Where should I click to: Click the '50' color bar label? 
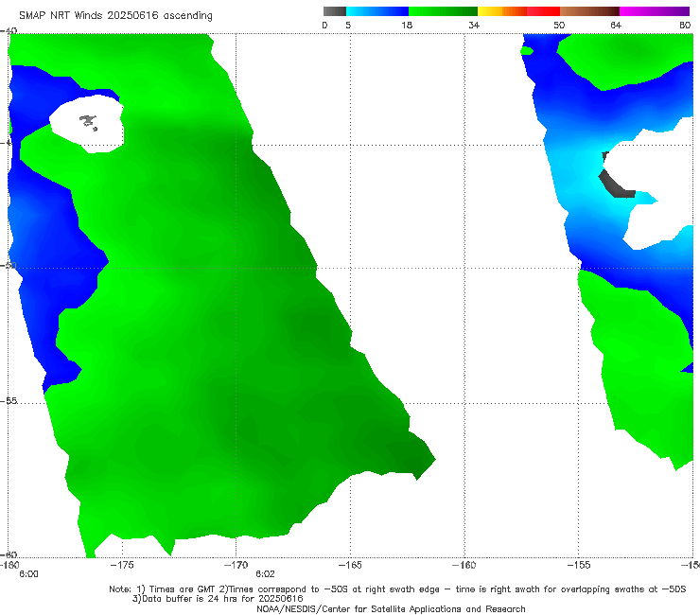click(559, 25)
